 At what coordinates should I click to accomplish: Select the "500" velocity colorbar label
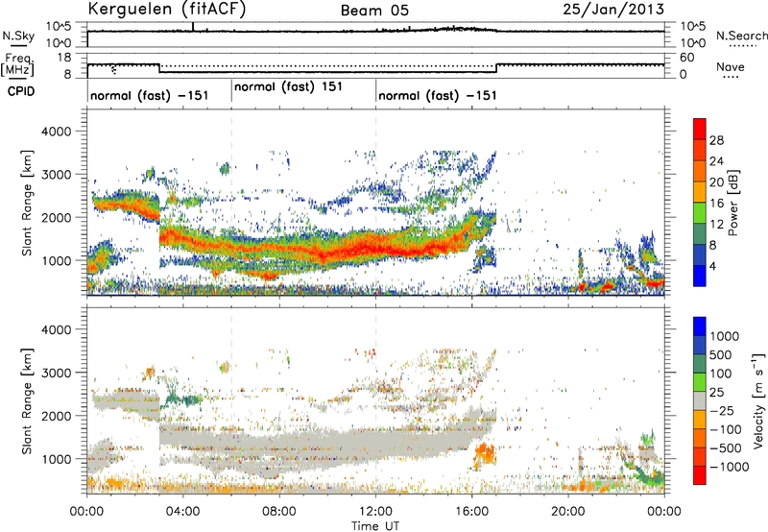pyautogui.click(x=721, y=354)
